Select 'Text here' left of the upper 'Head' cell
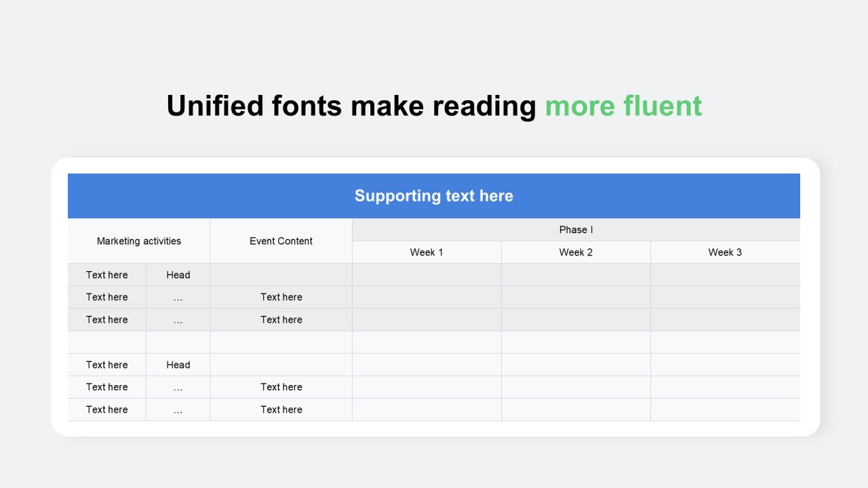The height and width of the screenshot is (488, 868). point(106,274)
